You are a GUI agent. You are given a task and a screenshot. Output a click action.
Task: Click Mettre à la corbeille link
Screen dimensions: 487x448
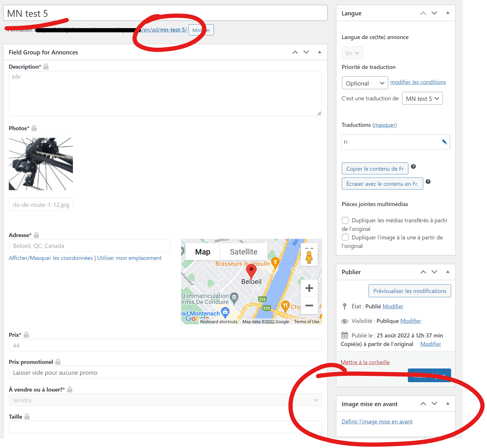365,362
